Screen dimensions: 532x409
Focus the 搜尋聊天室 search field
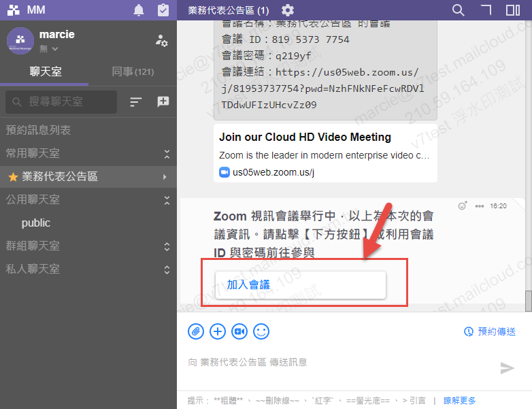61,101
